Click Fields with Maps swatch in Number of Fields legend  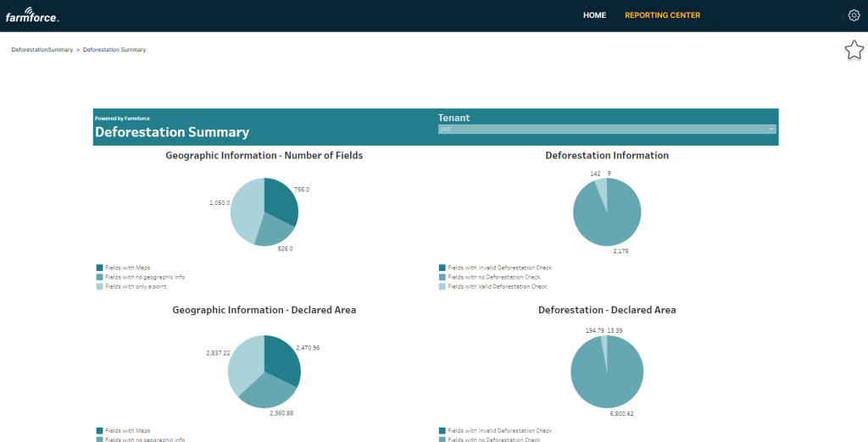(x=99, y=268)
